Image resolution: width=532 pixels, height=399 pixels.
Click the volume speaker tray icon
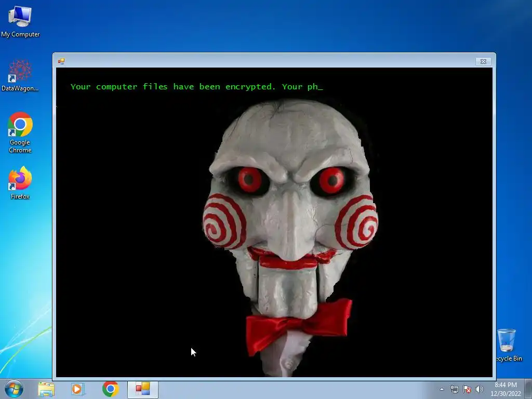coord(480,389)
